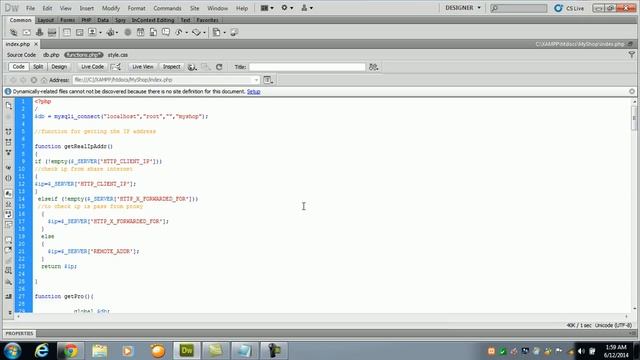Switch to Split view
Viewport: 640px width, 360px height.
38,67
